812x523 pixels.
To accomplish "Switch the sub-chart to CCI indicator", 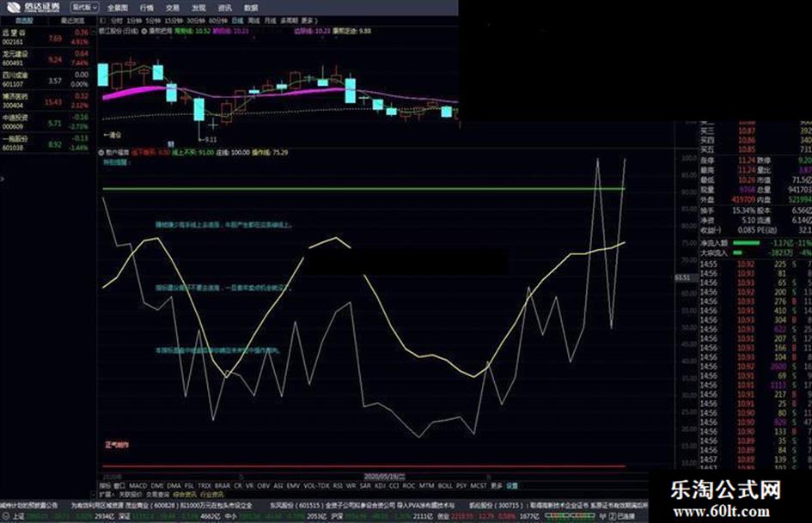I will [x=394, y=486].
